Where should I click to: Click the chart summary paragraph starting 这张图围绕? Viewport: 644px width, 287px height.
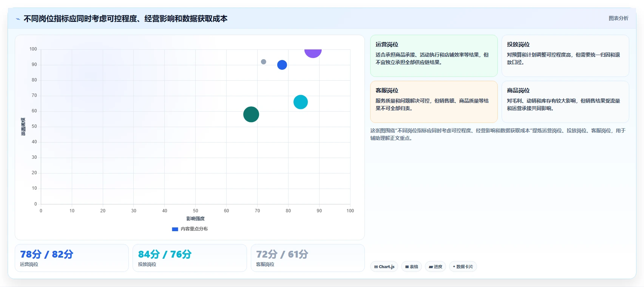click(498, 134)
